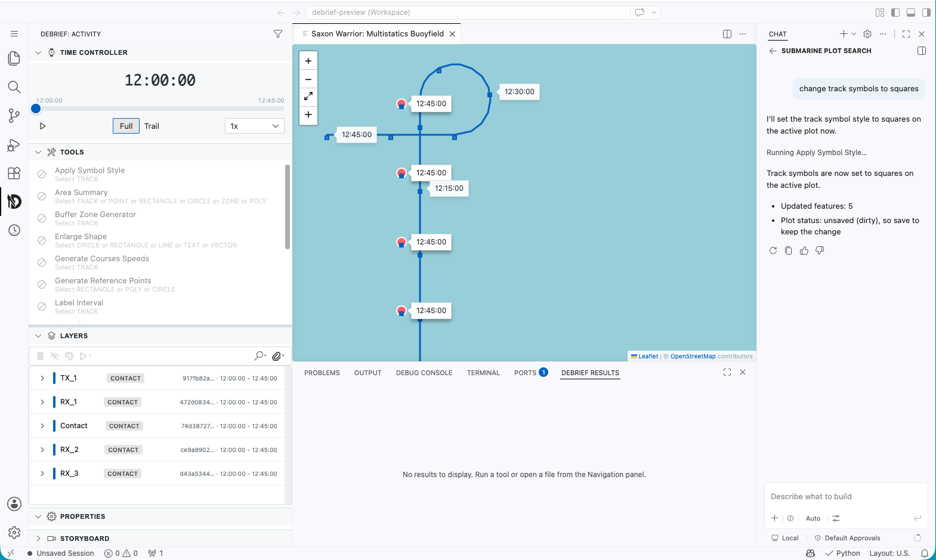This screenshot has height=560, width=936.
Task: Give thumbs up to chat response
Action: tap(804, 250)
